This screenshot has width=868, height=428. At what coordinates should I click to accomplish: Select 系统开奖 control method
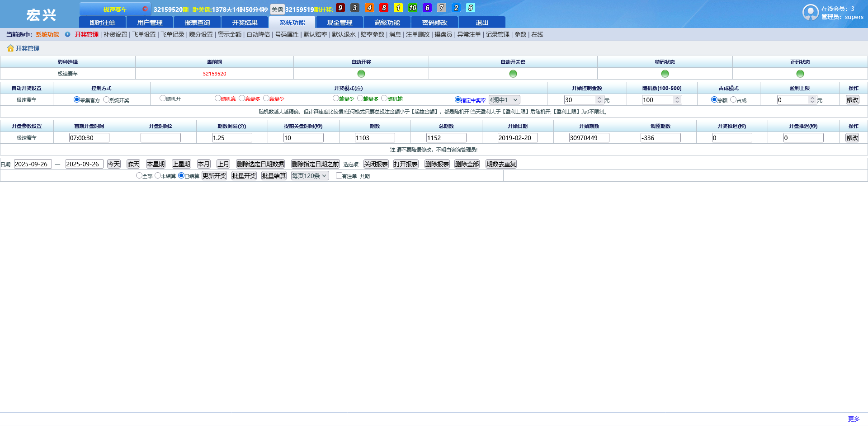(x=106, y=99)
